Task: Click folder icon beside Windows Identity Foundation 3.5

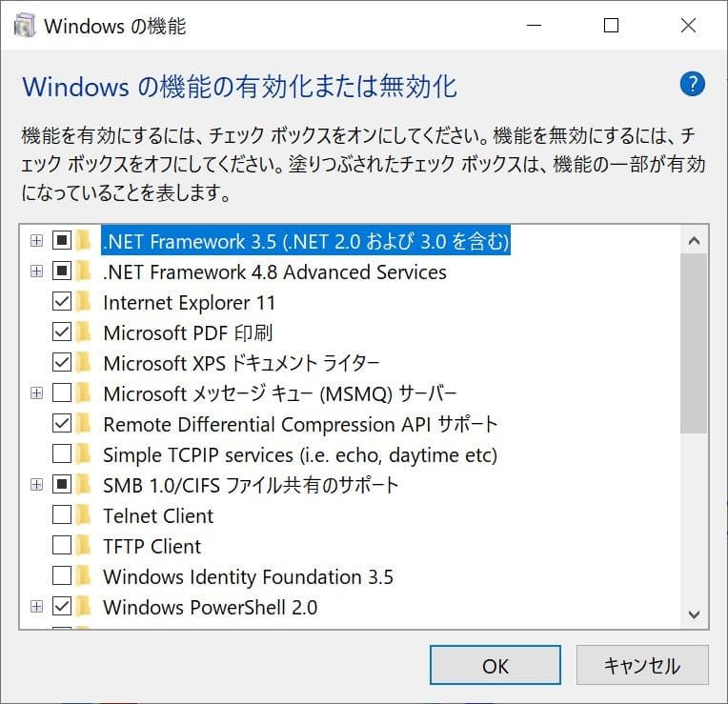Action: 85,577
